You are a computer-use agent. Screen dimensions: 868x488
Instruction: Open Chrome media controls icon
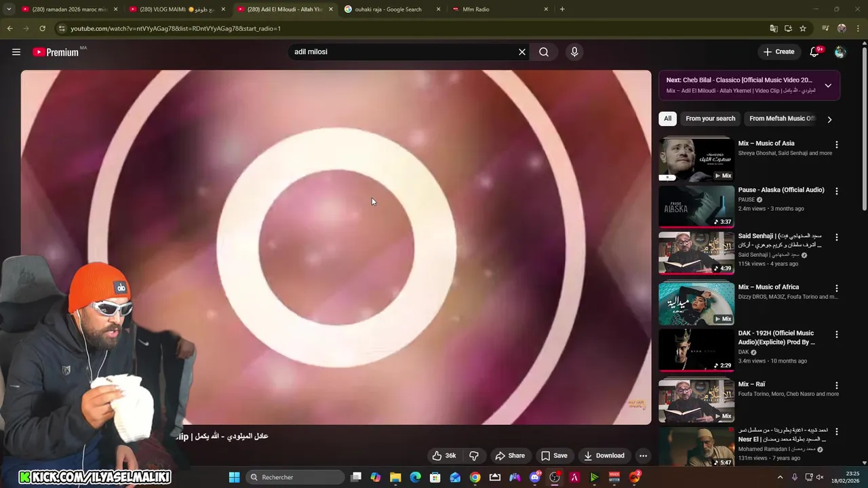coord(825,28)
